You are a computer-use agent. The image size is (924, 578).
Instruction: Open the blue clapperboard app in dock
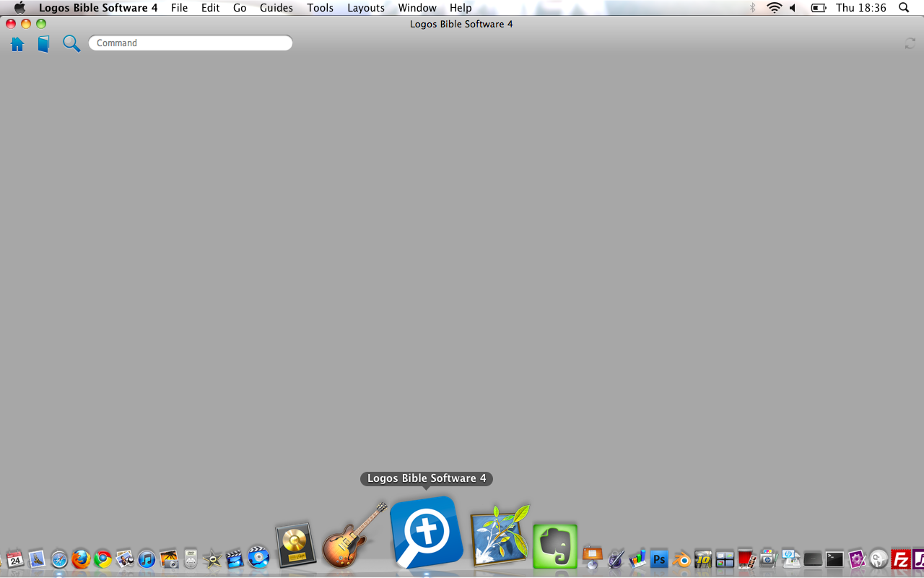235,558
